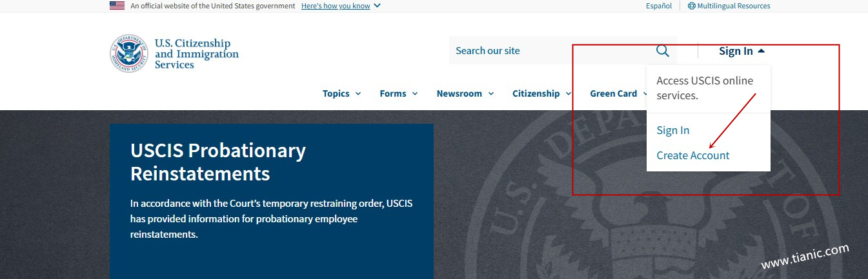Open the Green Card navigation menu
This screenshot has width=868, height=279.
pyautogui.click(x=618, y=93)
